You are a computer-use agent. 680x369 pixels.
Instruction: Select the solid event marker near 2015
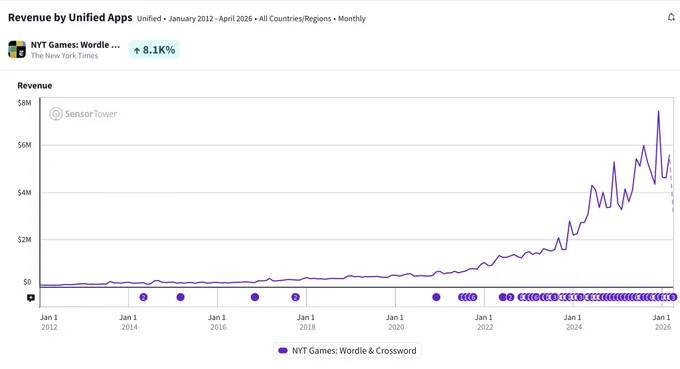click(180, 297)
